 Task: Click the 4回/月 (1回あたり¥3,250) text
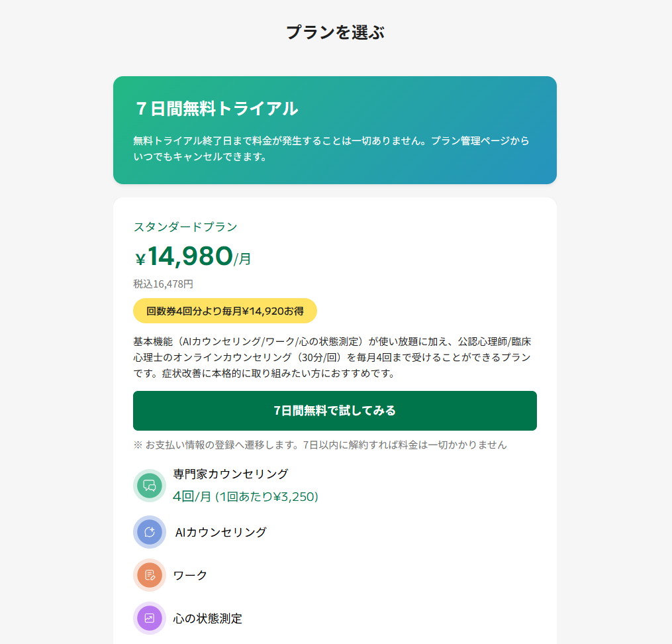[246, 496]
